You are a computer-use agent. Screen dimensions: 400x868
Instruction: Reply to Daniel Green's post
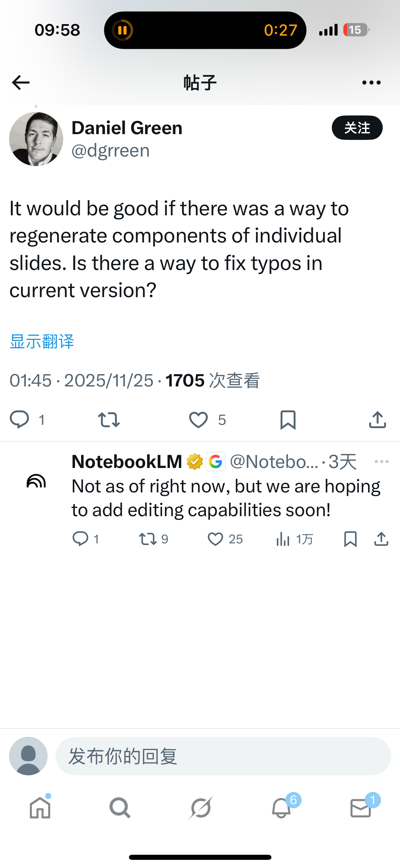point(20,419)
